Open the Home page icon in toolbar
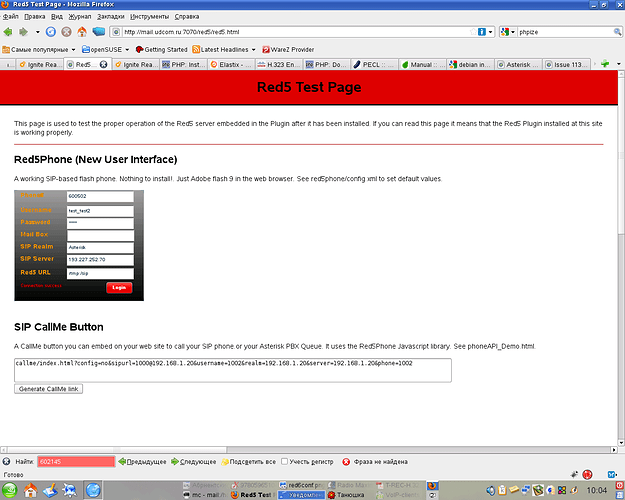This screenshot has height=500, width=625. [82, 31]
